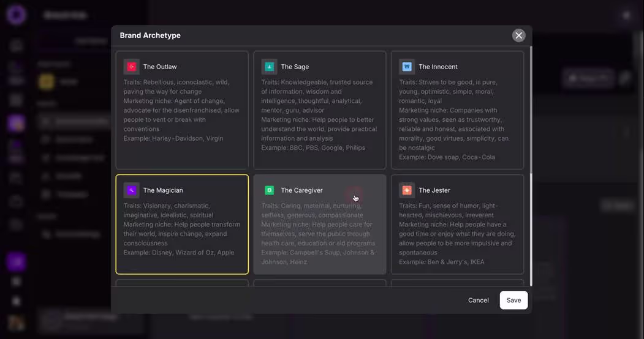Click the blue Innocent archetype icon
Image resolution: width=644 pixels, height=339 pixels.
[x=407, y=67]
